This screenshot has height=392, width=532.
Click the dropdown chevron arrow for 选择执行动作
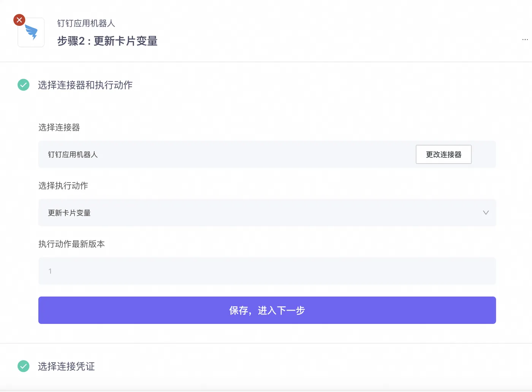(486, 213)
